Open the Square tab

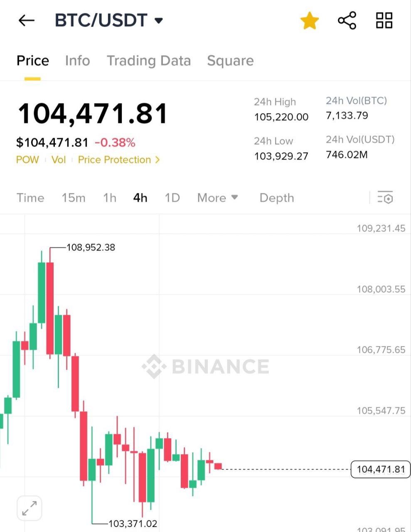point(230,61)
